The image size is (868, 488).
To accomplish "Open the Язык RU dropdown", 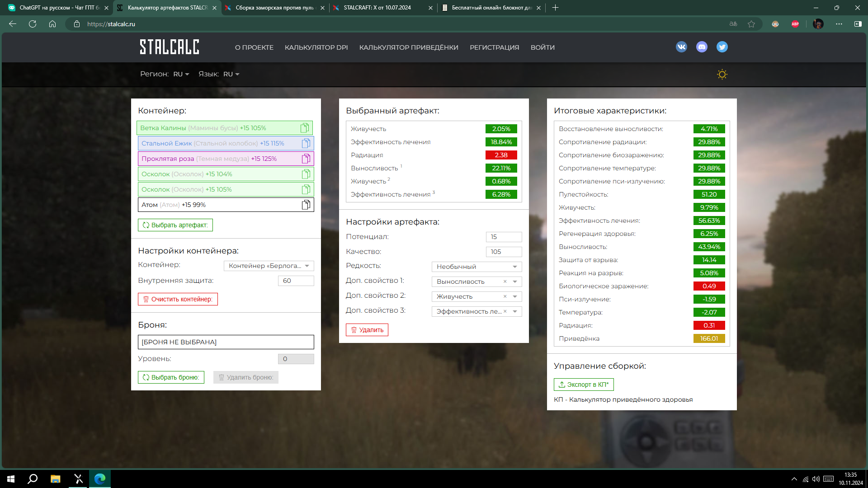I will point(231,74).
